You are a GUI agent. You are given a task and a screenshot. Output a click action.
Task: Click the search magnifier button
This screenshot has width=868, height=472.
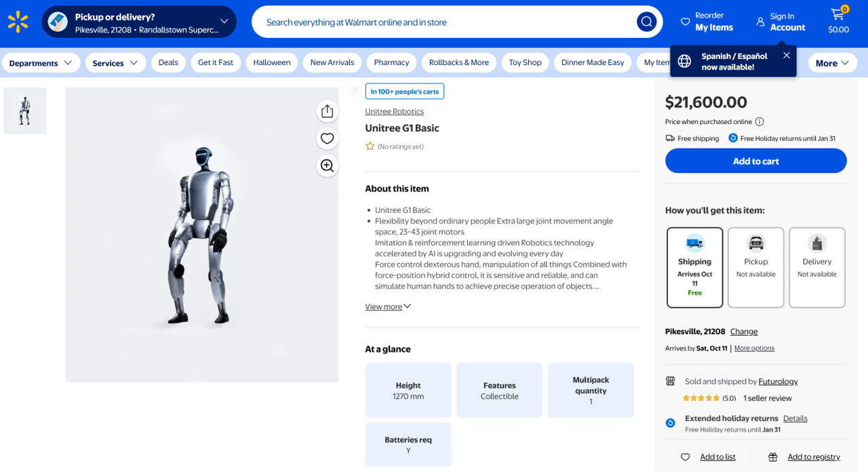[647, 22]
